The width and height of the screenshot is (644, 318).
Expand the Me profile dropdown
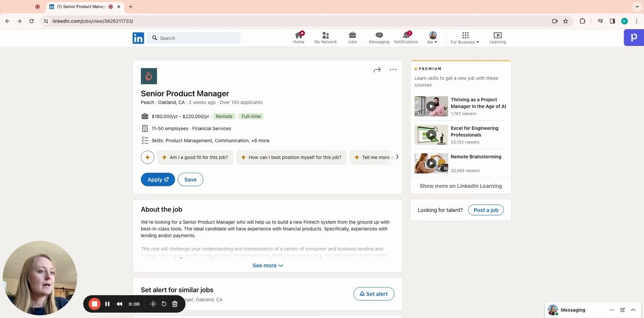pyautogui.click(x=432, y=38)
